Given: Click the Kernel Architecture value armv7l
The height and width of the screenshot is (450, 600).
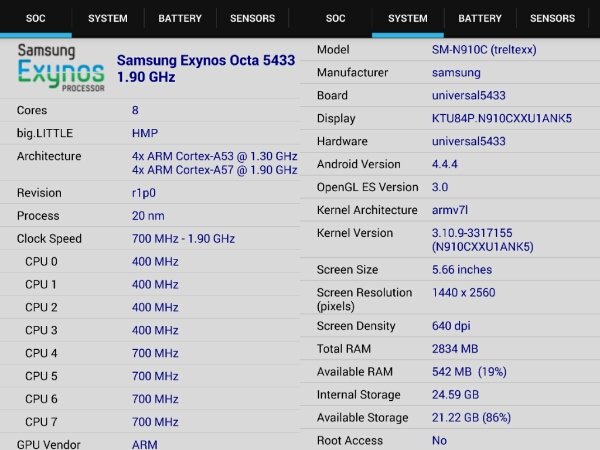Looking at the screenshot, I should coord(450,210).
